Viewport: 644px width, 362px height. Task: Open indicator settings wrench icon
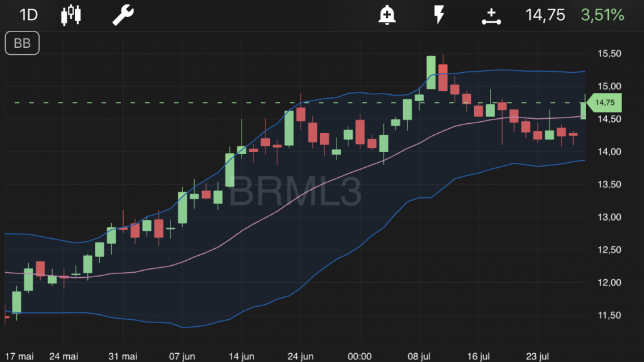[123, 15]
